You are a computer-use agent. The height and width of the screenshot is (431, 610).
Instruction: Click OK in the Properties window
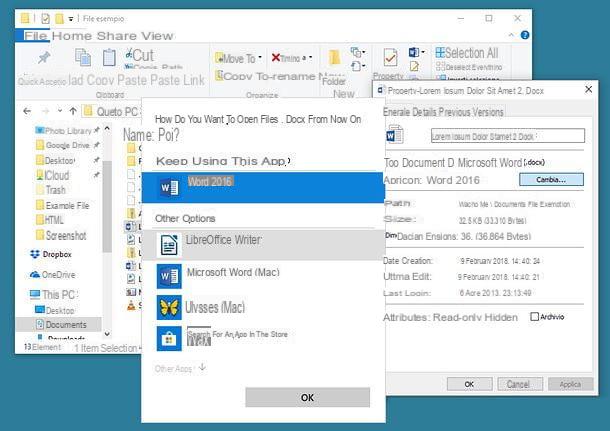[x=469, y=384]
